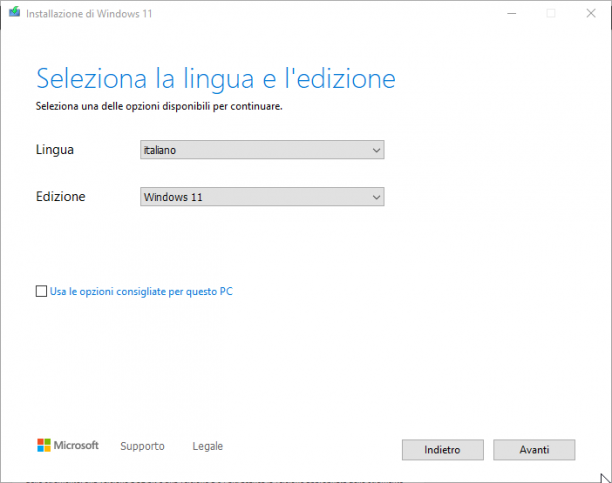The width and height of the screenshot is (612, 483).
Task: Click the "Seleziona la lingua e l'edizione" heading
Action: tap(216, 79)
